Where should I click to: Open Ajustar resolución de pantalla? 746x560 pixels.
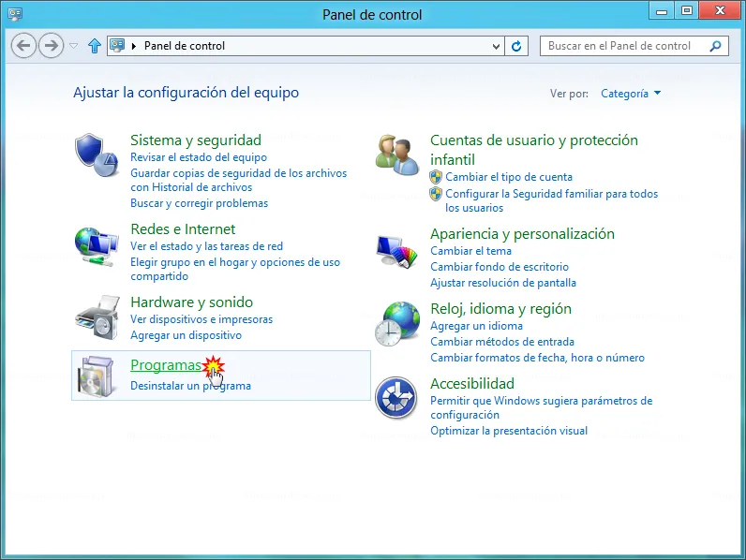coord(503,284)
